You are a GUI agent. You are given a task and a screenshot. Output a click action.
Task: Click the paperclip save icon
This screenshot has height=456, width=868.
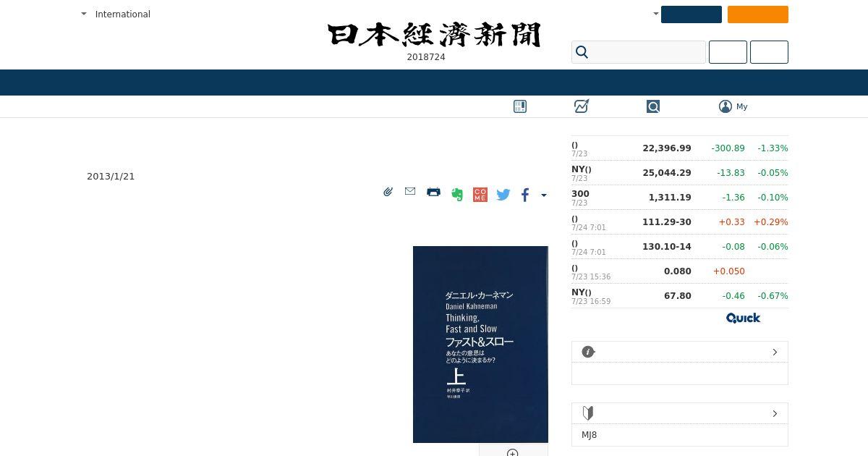[388, 192]
